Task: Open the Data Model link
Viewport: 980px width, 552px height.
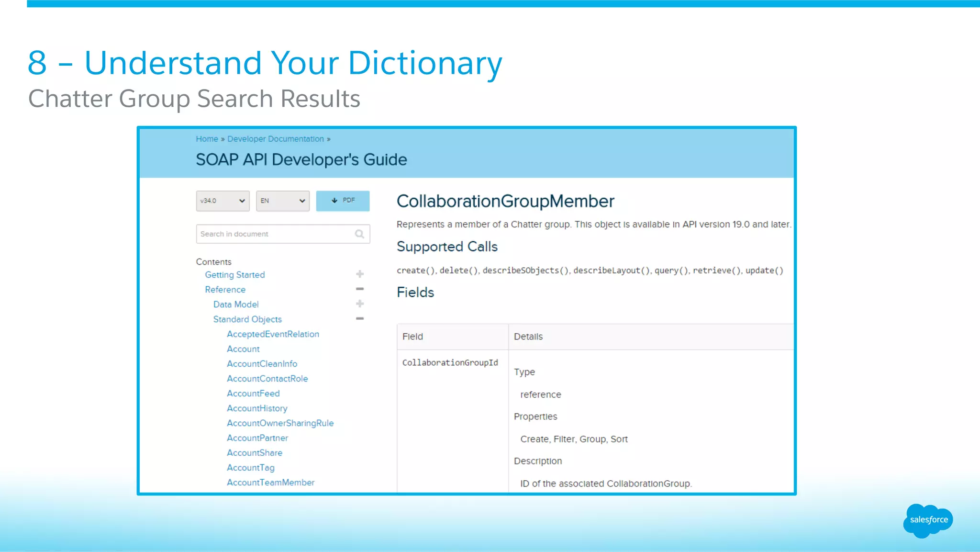Action: pos(236,304)
